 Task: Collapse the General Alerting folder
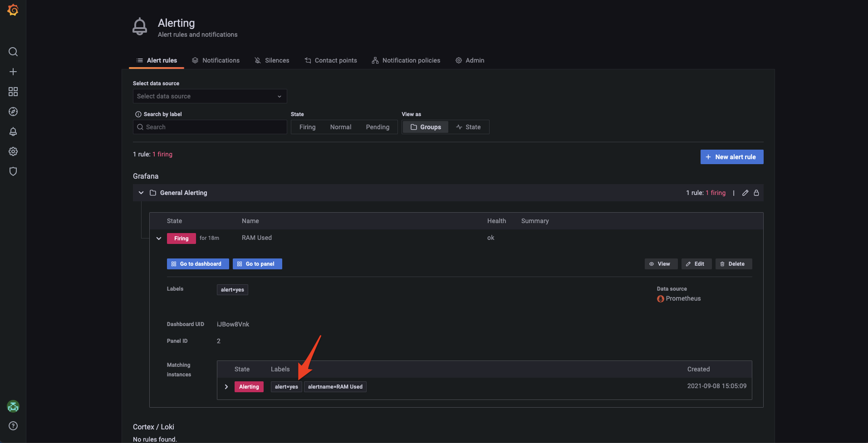coord(141,192)
